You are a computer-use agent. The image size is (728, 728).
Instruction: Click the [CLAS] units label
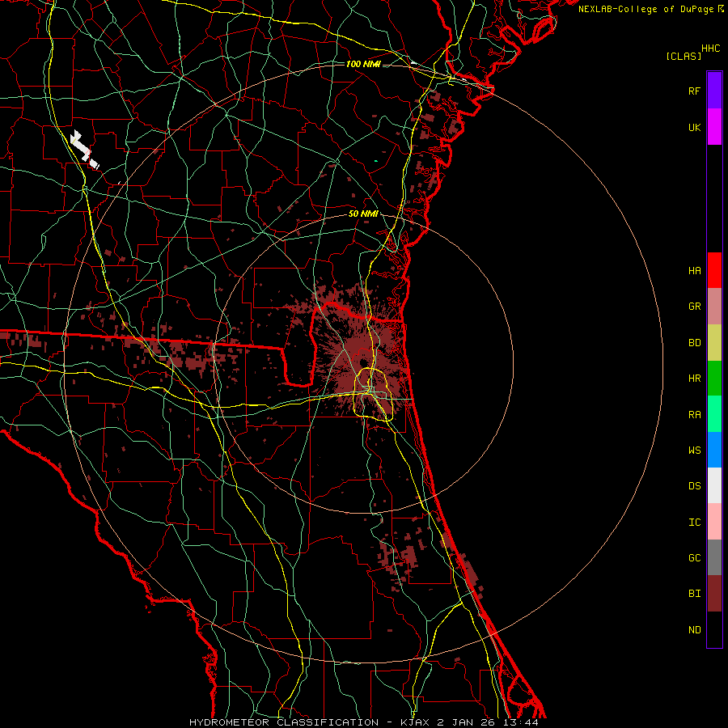(684, 56)
